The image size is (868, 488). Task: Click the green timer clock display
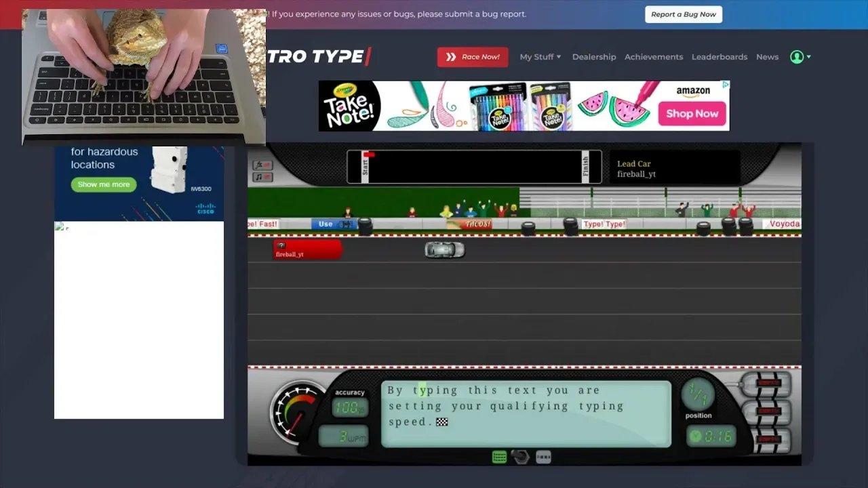(x=711, y=436)
